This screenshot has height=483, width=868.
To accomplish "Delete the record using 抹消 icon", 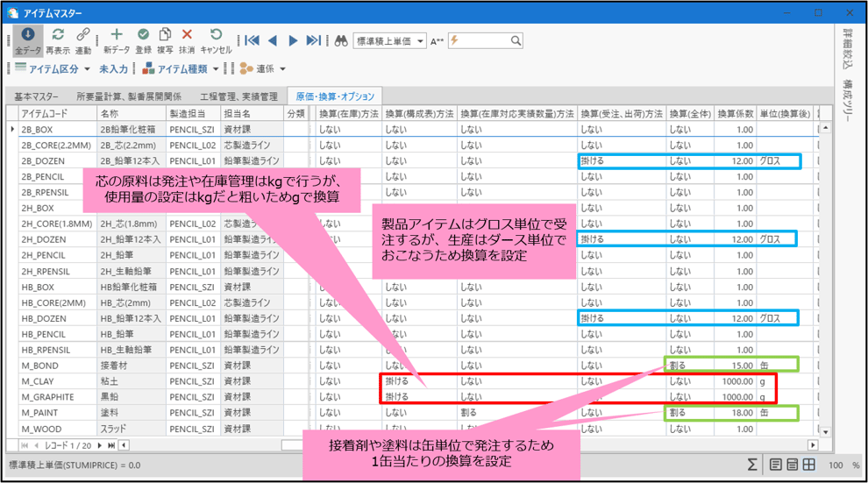I will click(187, 40).
